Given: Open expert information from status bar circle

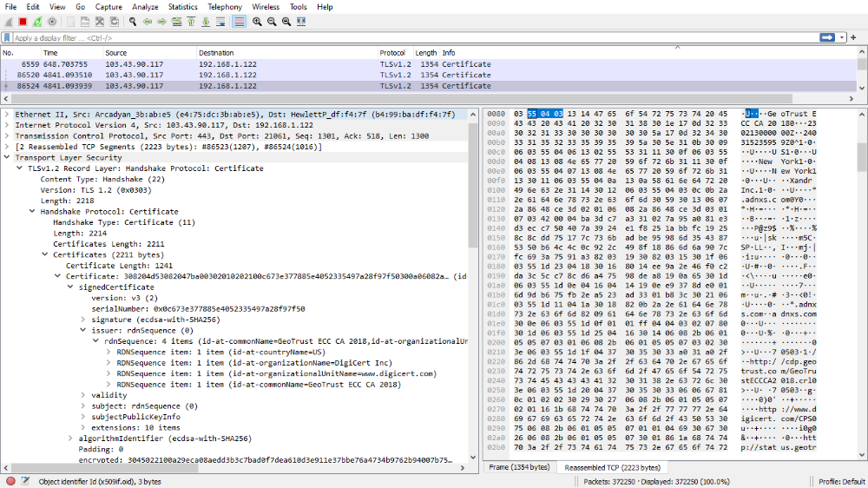Looking at the screenshot, I should pyautogui.click(x=10, y=481).
